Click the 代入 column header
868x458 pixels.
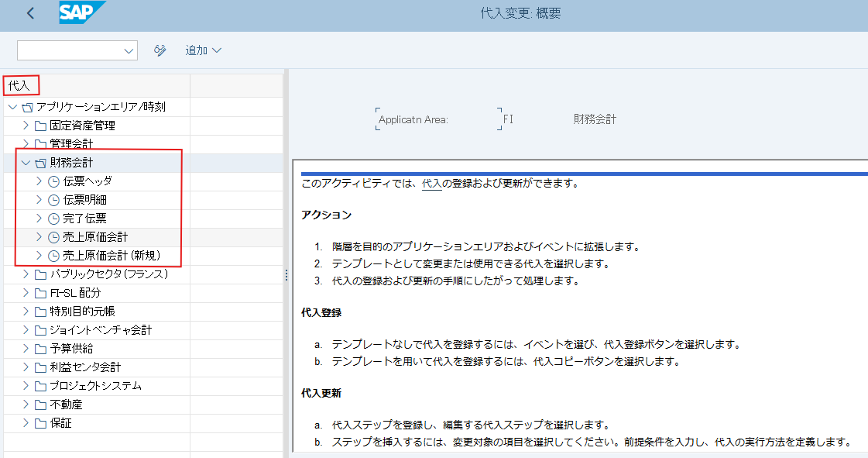coord(20,84)
